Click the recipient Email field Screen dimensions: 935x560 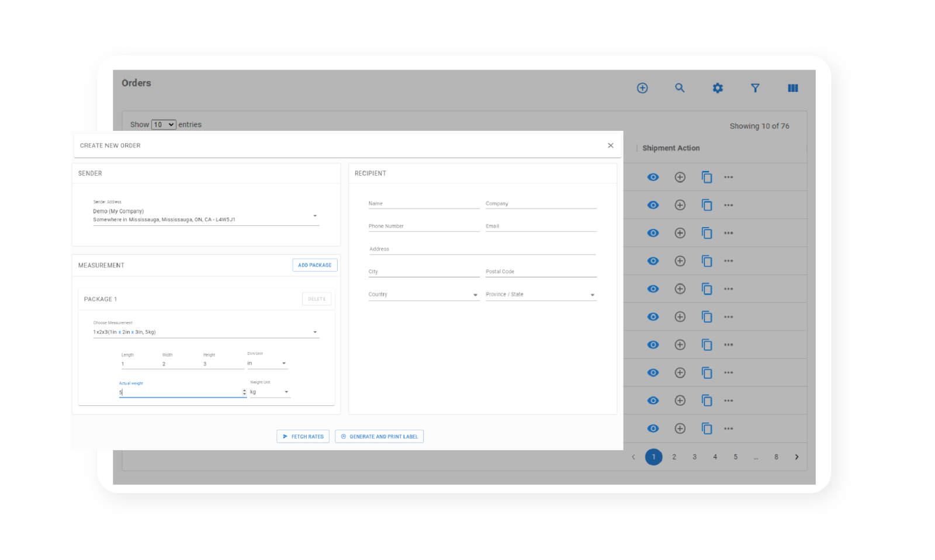pyautogui.click(x=541, y=227)
